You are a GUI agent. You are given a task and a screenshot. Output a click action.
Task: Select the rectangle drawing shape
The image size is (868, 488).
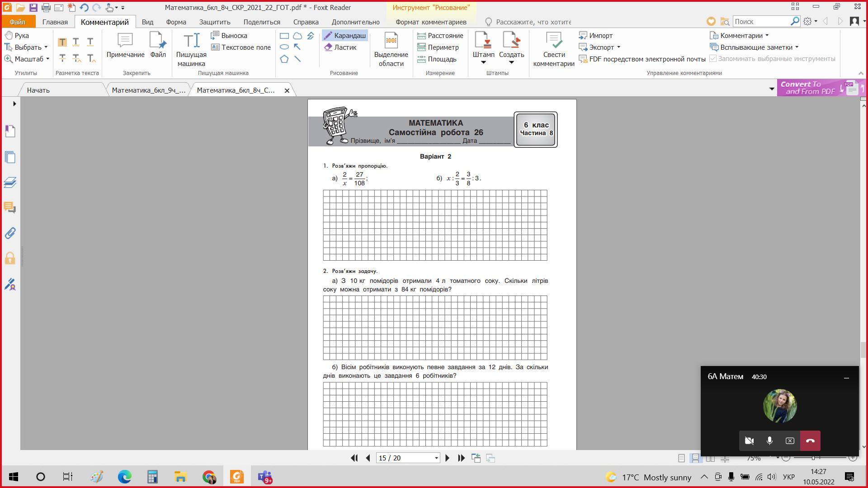(284, 36)
